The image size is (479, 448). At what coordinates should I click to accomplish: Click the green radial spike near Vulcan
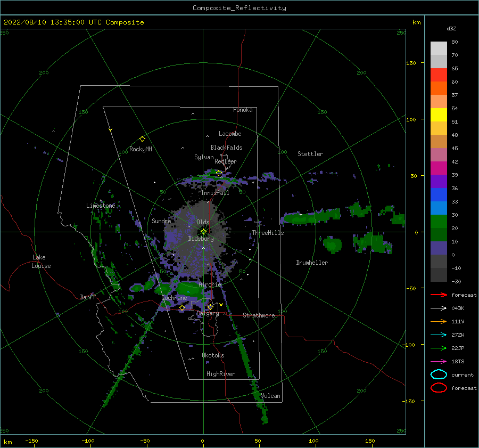[x=253, y=379]
